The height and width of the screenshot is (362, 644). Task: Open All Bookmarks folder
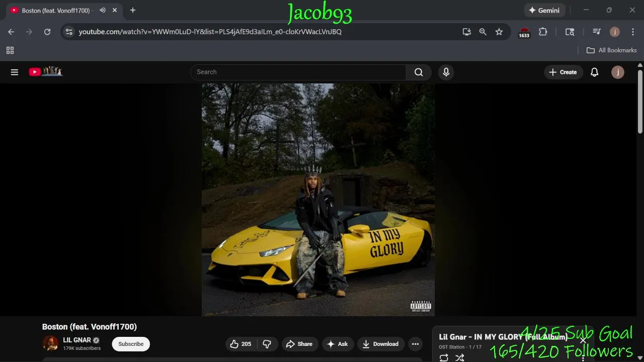pos(612,50)
